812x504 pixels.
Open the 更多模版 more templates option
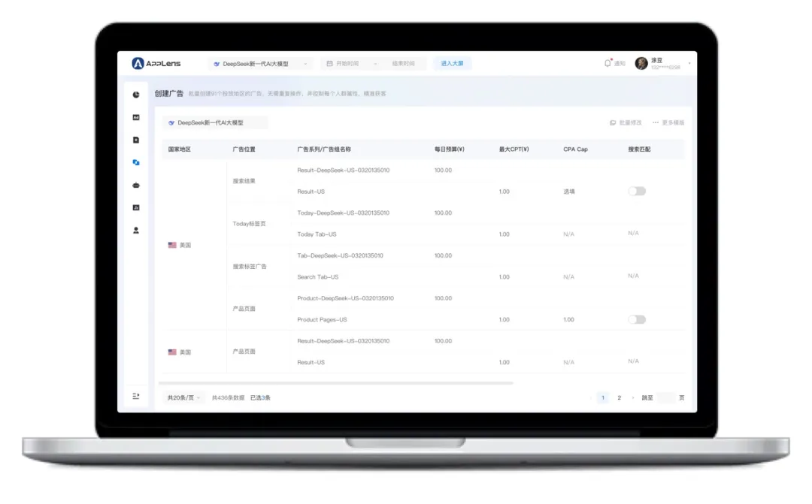point(668,122)
